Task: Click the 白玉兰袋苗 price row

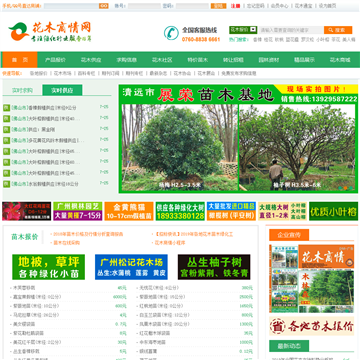Action: (x=194, y=315)
